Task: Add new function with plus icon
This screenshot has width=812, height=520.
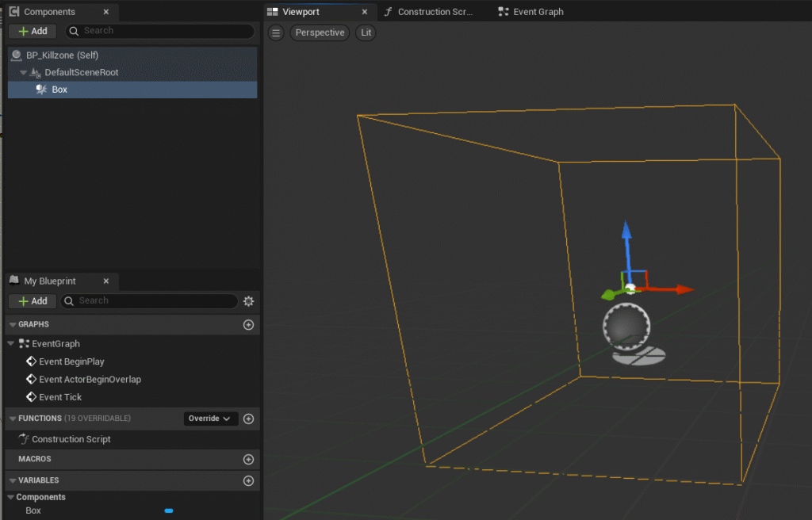Action: pos(248,419)
